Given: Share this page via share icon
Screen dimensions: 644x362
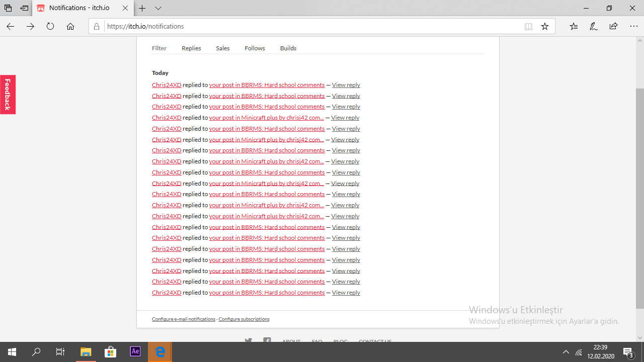Looking at the screenshot, I should pyautogui.click(x=613, y=26).
